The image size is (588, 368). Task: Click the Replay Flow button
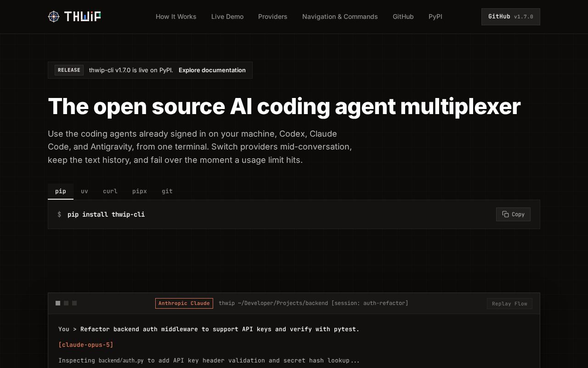(x=509, y=304)
